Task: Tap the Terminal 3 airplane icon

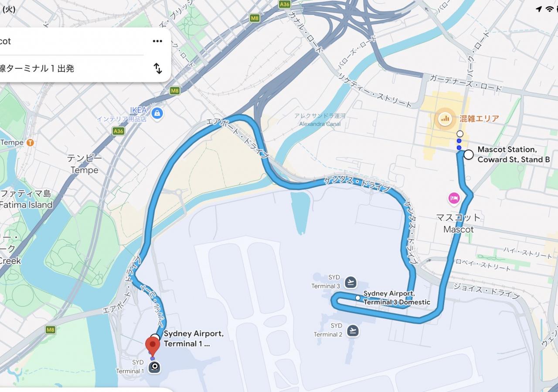Action: (x=350, y=282)
